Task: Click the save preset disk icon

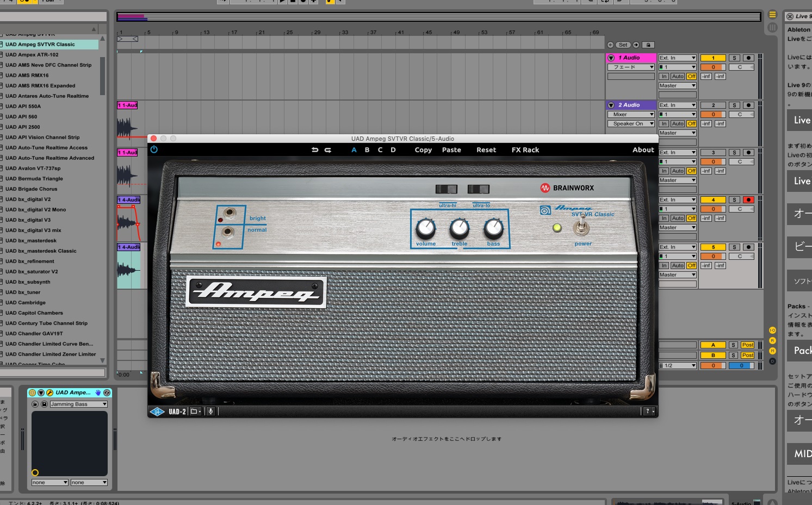Action: click(x=44, y=404)
